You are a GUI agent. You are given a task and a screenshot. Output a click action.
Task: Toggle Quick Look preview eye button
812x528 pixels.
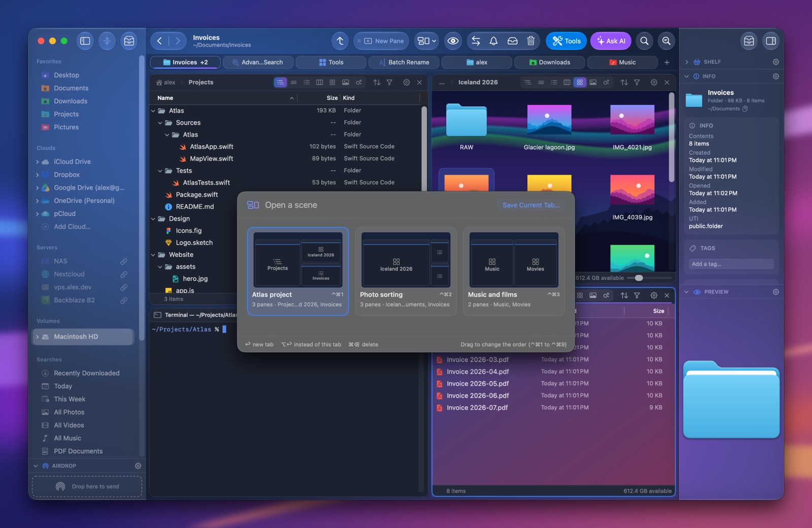pyautogui.click(x=453, y=41)
